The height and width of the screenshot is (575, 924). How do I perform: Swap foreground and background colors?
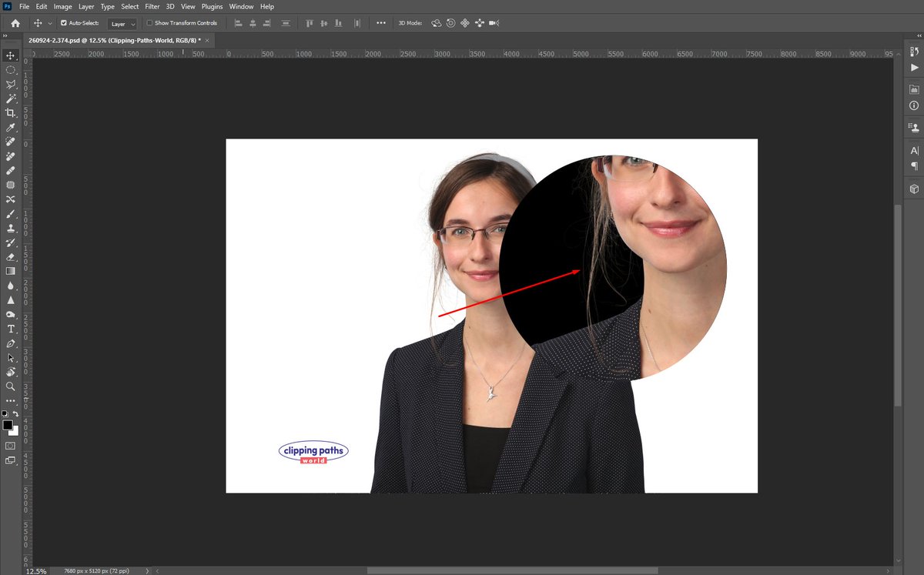click(x=15, y=414)
